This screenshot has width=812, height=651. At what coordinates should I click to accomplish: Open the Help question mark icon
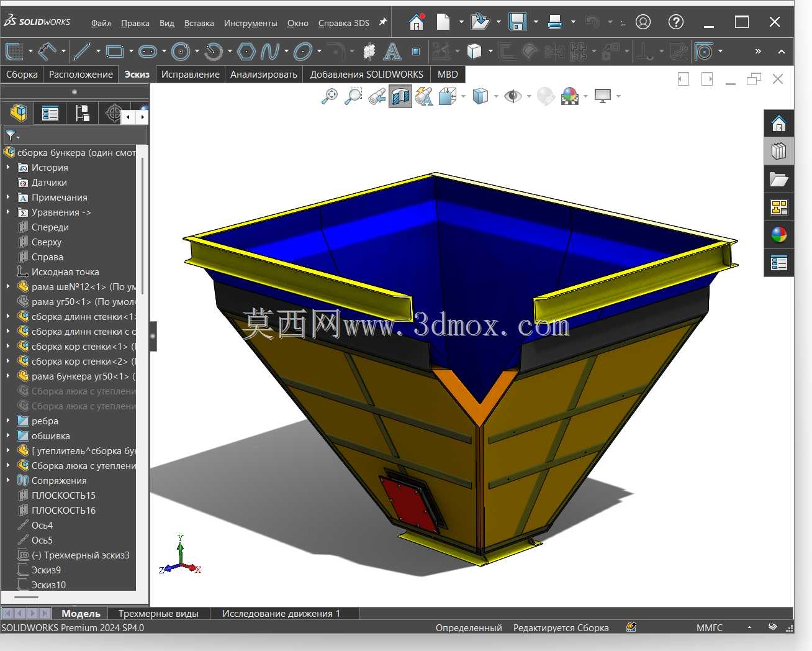pos(676,22)
